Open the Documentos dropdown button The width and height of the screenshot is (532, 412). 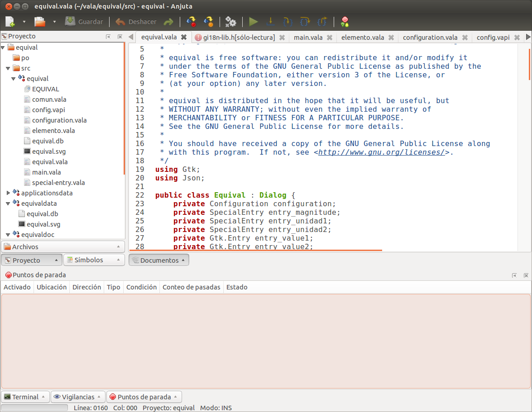click(159, 260)
